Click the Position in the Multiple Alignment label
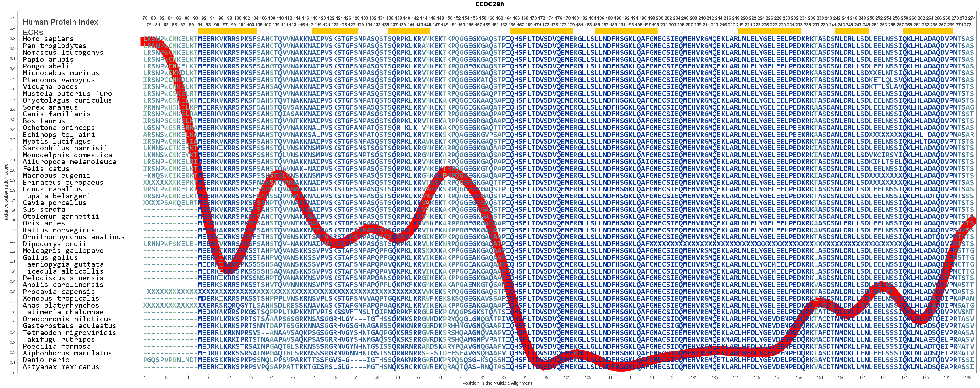 [497, 383]
